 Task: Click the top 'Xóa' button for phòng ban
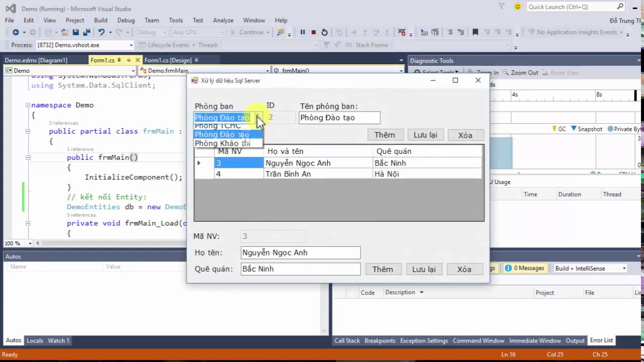(x=465, y=135)
